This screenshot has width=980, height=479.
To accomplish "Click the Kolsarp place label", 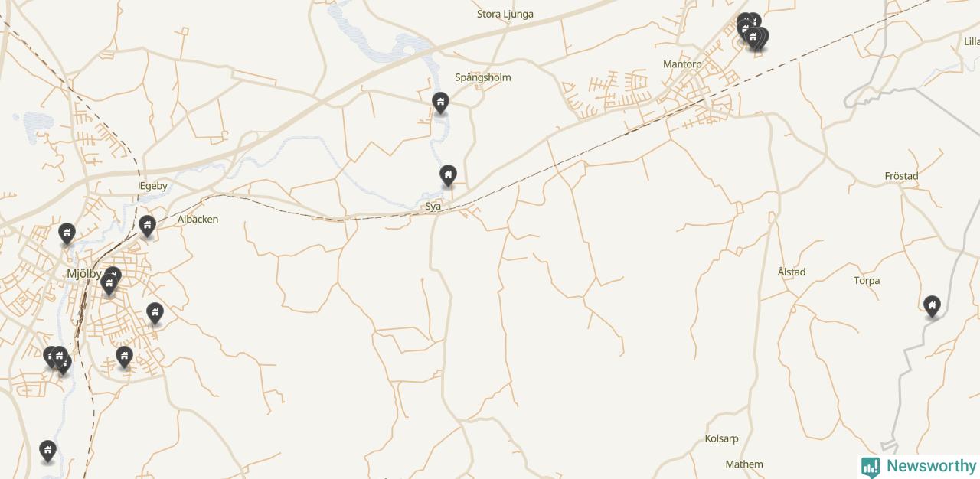I will (722, 438).
